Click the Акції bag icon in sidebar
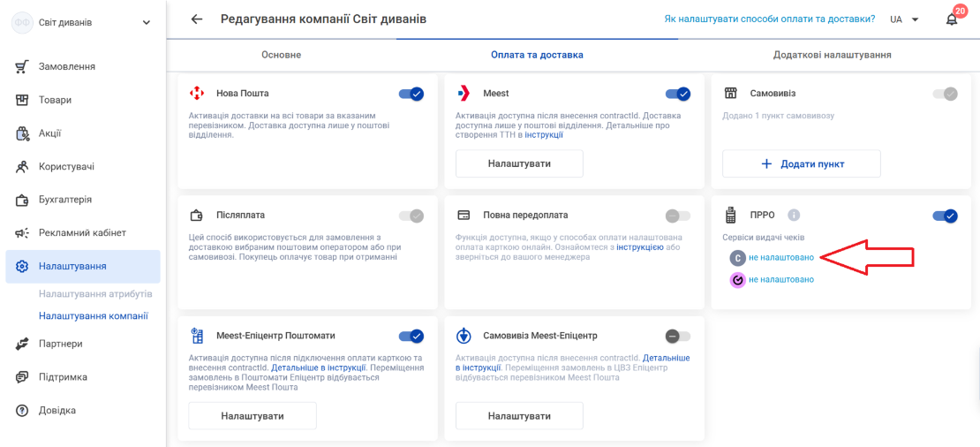Screen dimensions: 980x447 coord(22,133)
